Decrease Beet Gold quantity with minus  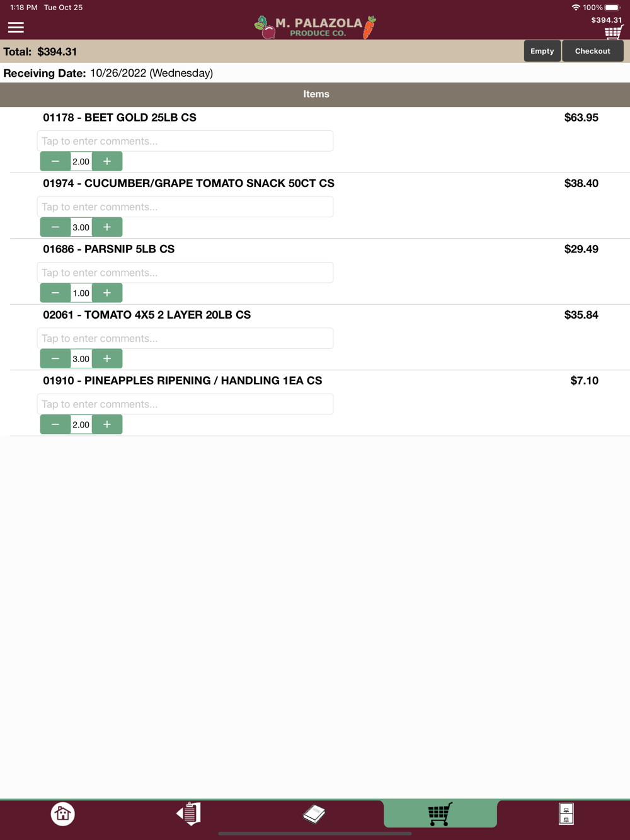coord(55,161)
